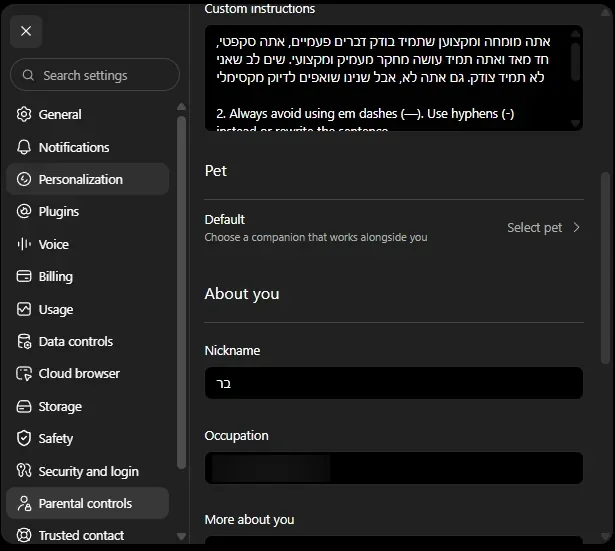
Task: Click the More about you text area
Action: click(394, 540)
